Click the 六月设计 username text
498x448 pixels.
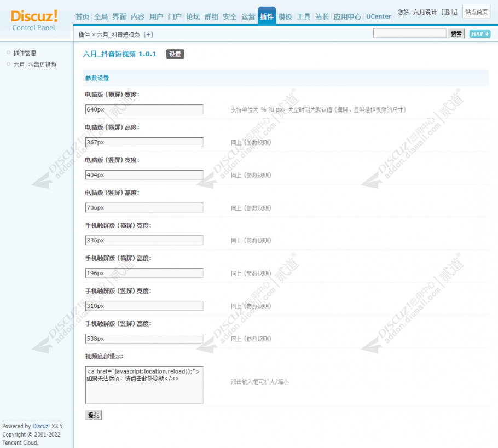click(x=425, y=12)
